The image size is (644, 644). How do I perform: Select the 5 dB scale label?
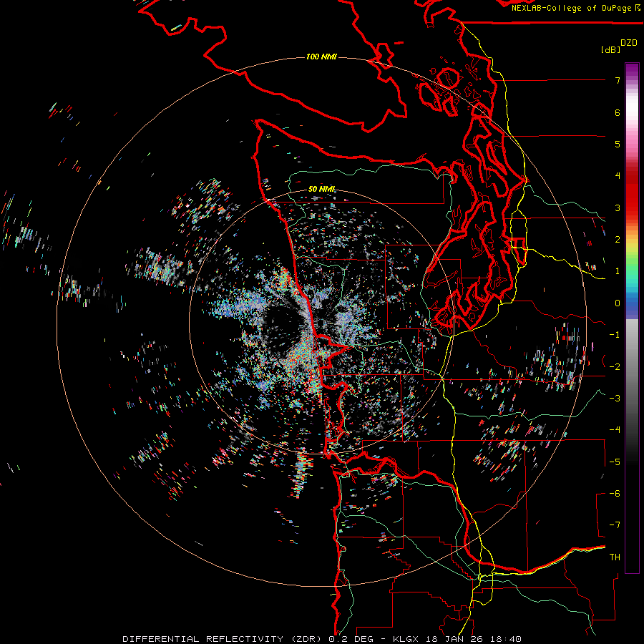(618, 144)
